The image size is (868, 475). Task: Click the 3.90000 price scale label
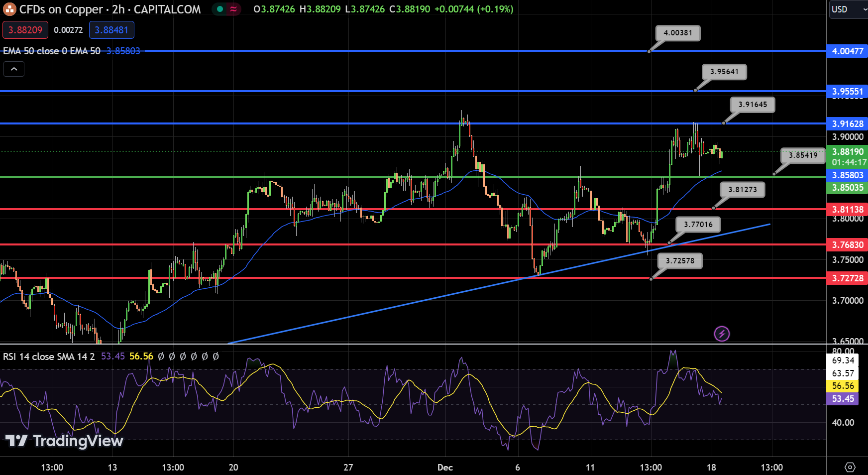click(848, 137)
